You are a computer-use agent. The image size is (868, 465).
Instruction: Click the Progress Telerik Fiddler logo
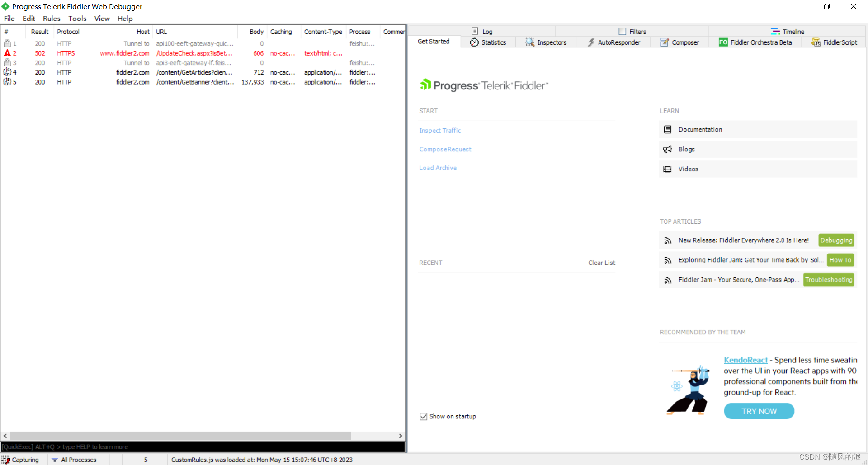484,85
